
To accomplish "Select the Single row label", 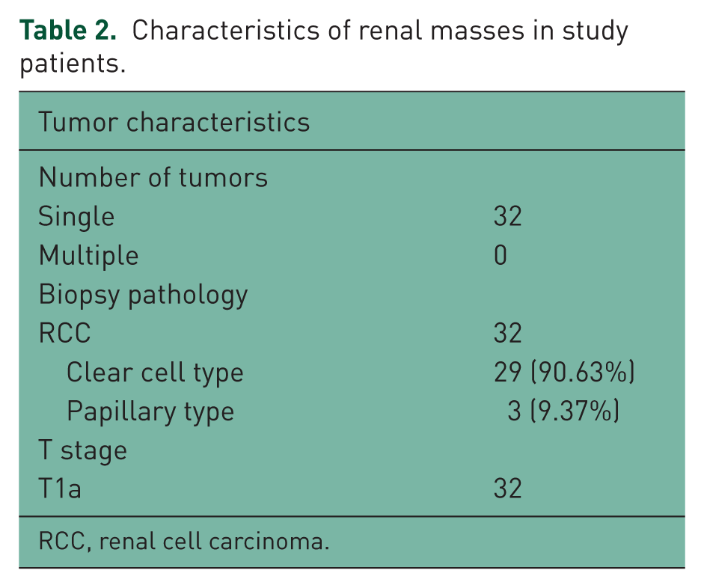I will [76, 217].
